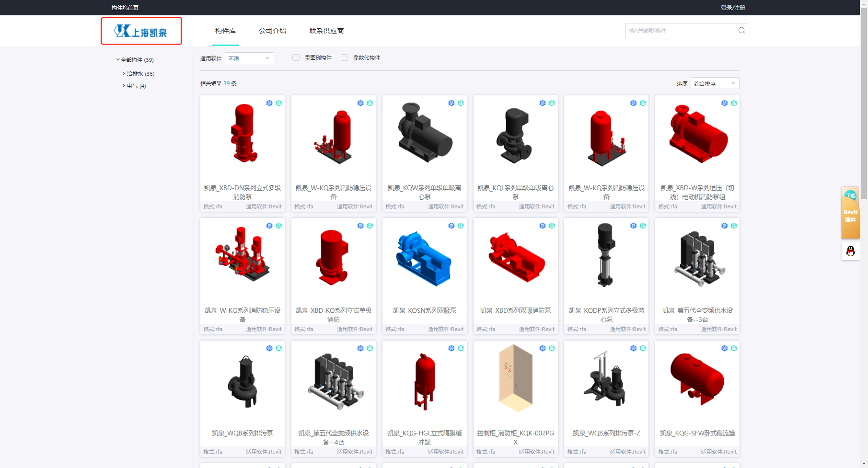Click blue 参 badge on XBD系列双吸消防泵 card
This screenshot has width=868, height=468.
coord(543,226)
